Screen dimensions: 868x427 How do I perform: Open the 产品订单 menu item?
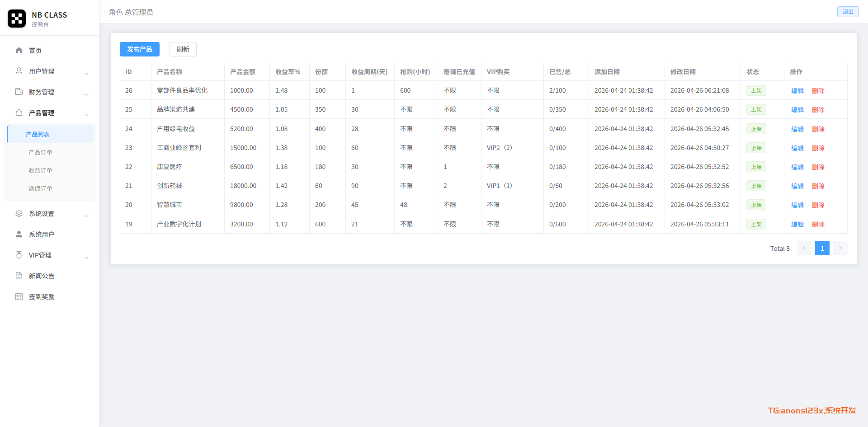(40, 152)
